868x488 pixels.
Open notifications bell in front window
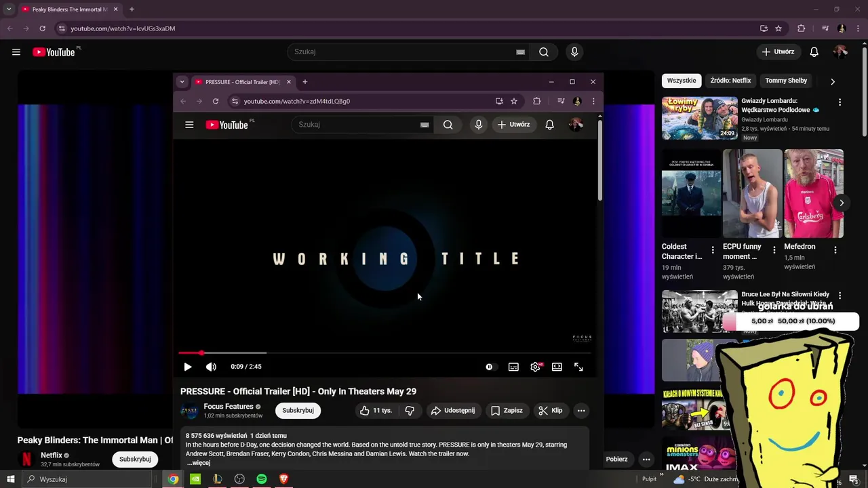coord(550,125)
